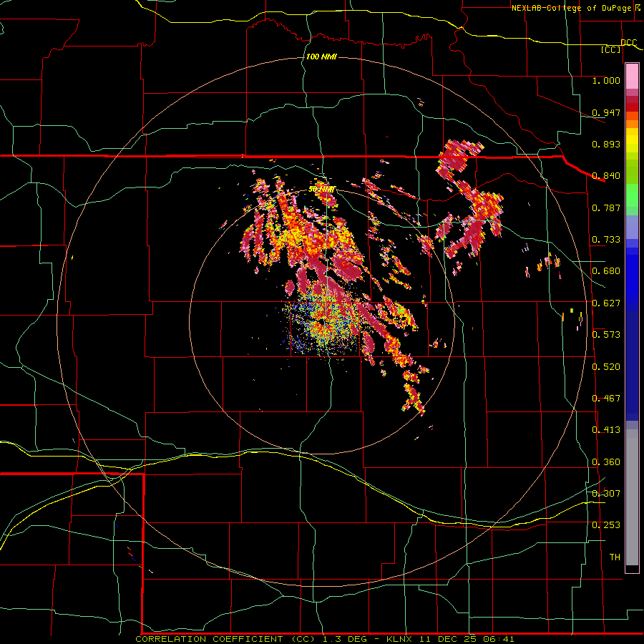Click the 0.893 legend value
Screen dimensions: 644x644
pyautogui.click(x=606, y=144)
